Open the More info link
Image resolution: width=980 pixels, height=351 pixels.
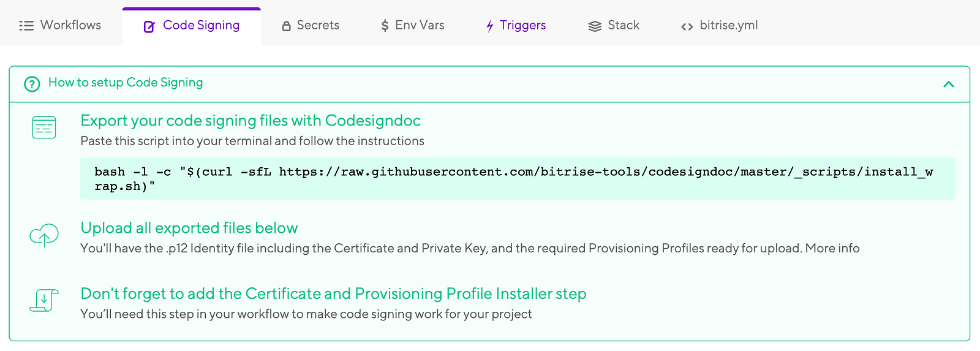coord(832,248)
